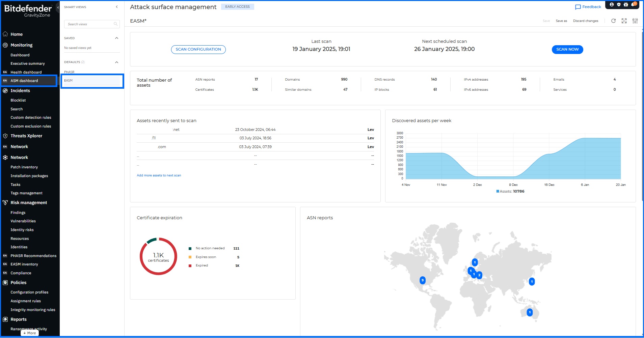Toggle fullscreen expand icon
Image resolution: width=644 pixels, height=338 pixels.
624,21
